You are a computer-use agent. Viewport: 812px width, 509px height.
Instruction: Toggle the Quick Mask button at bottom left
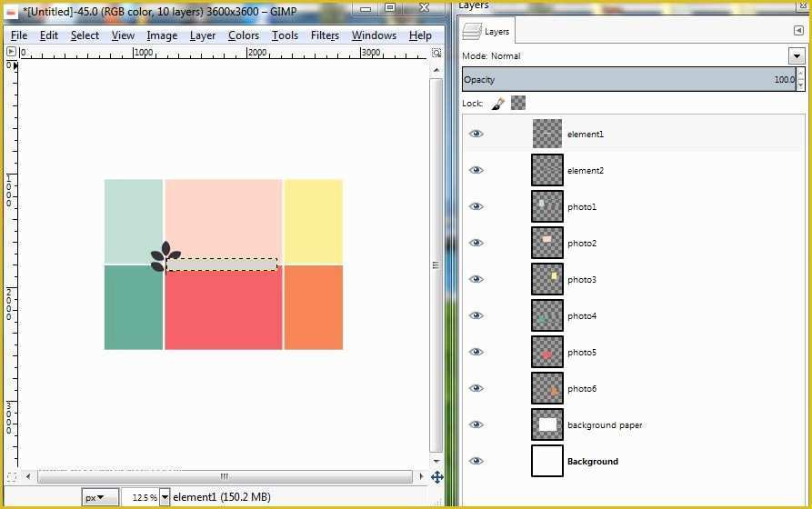click(11, 477)
